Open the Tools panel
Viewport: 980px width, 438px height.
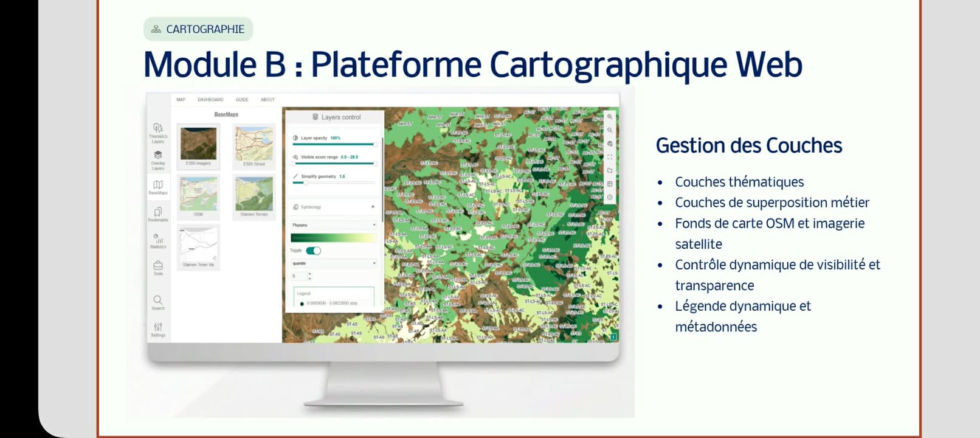coord(158,268)
